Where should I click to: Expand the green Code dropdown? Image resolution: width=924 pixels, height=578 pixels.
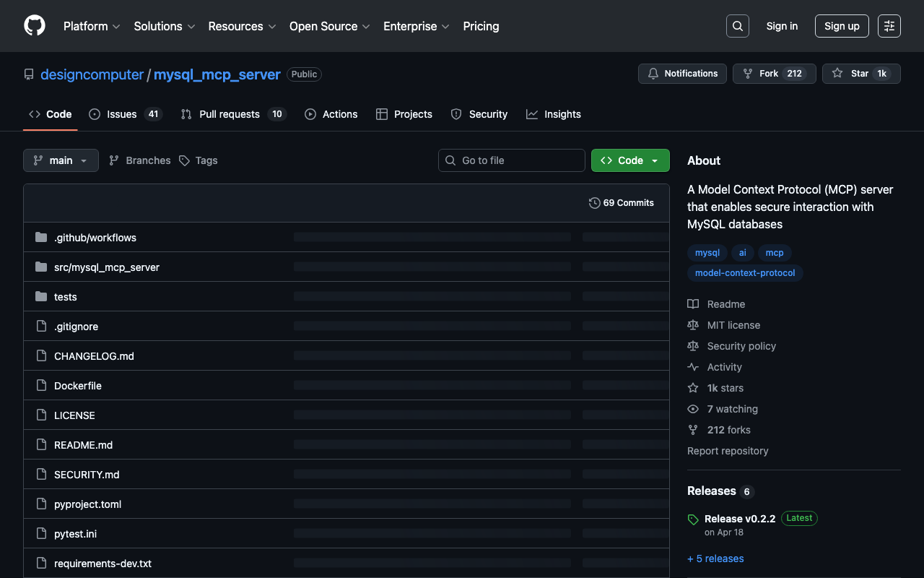coord(630,160)
